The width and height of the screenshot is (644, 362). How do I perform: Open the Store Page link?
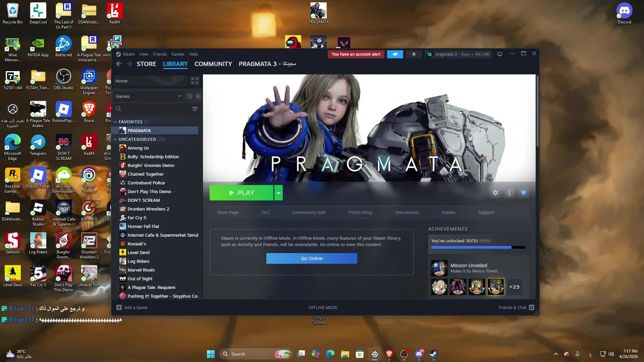(x=228, y=212)
